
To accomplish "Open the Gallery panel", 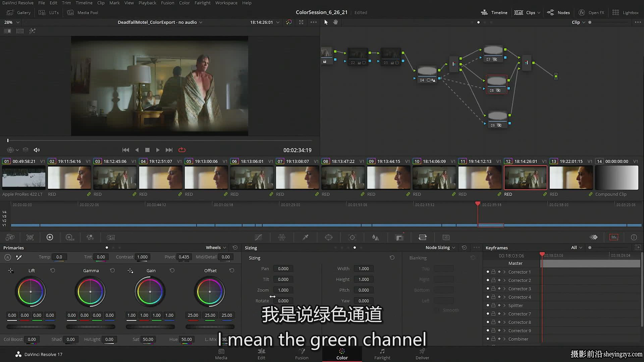I will click(x=19, y=12).
